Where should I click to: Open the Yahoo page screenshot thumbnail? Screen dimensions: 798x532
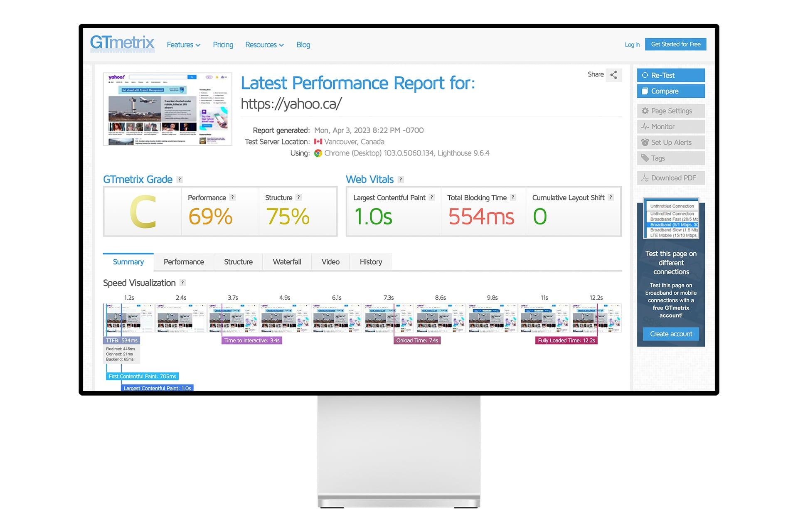click(167, 109)
